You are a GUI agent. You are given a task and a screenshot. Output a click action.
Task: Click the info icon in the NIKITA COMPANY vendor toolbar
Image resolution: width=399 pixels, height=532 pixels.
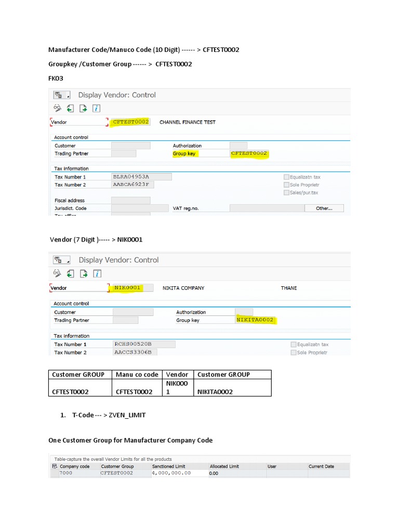click(x=97, y=273)
